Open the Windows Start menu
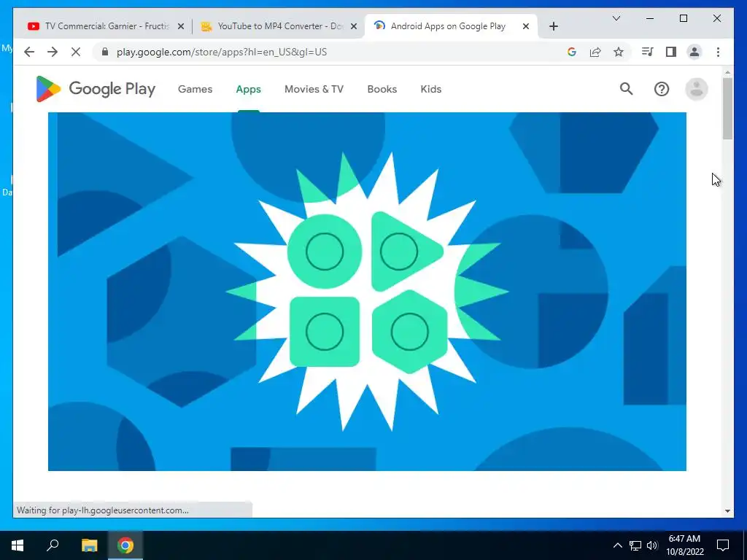 [18, 545]
